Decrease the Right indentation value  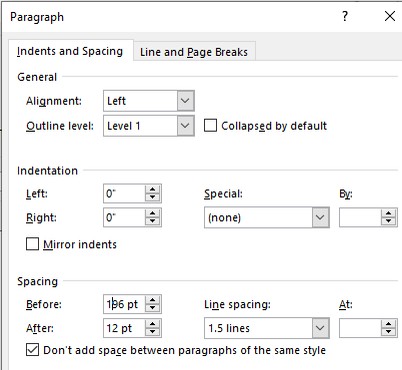pyautogui.click(x=153, y=221)
